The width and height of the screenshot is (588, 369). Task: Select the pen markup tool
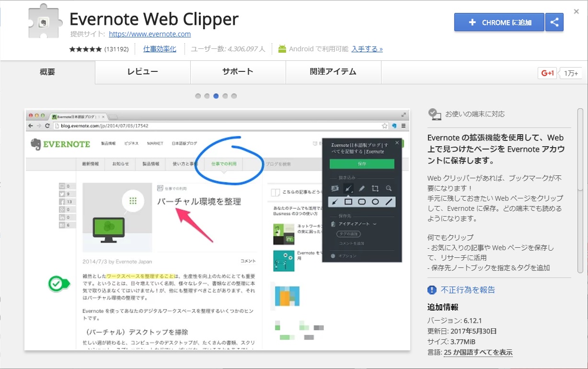[x=362, y=188]
